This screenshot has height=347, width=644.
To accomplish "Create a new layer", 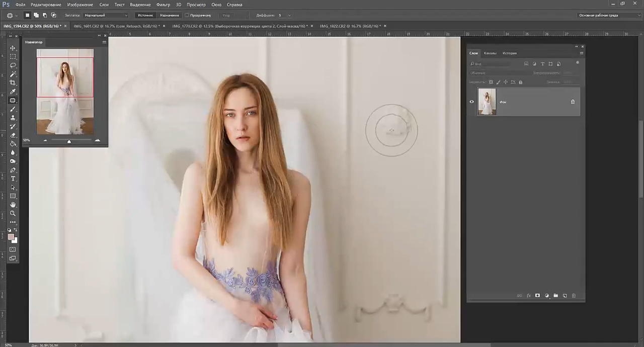I will [x=565, y=296].
